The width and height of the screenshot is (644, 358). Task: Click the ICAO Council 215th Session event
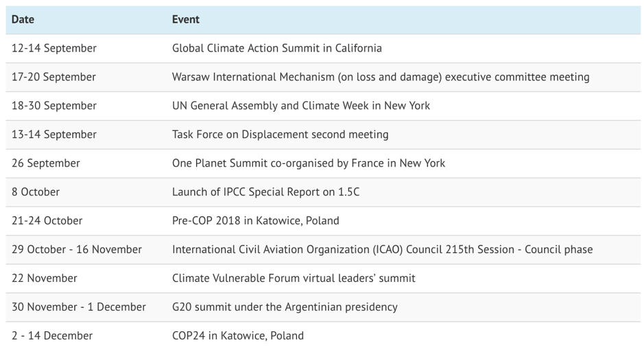(382, 250)
